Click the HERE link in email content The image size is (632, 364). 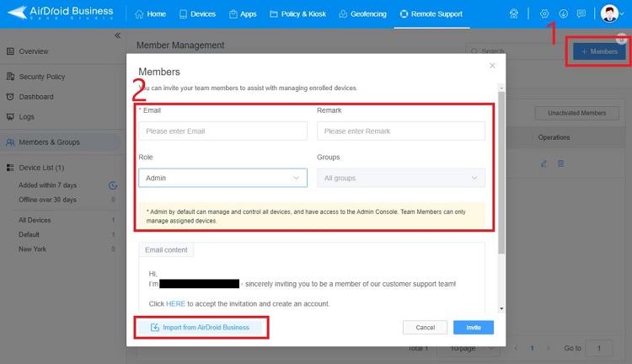coord(175,303)
